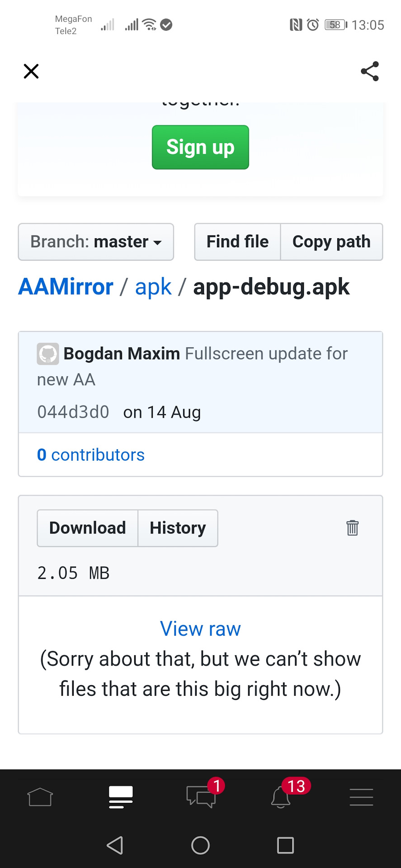Image resolution: width=401 pixels, height=868 pixels.
Task: Open the home tab icon in bottom bar
Action: (x=40, y=797)
